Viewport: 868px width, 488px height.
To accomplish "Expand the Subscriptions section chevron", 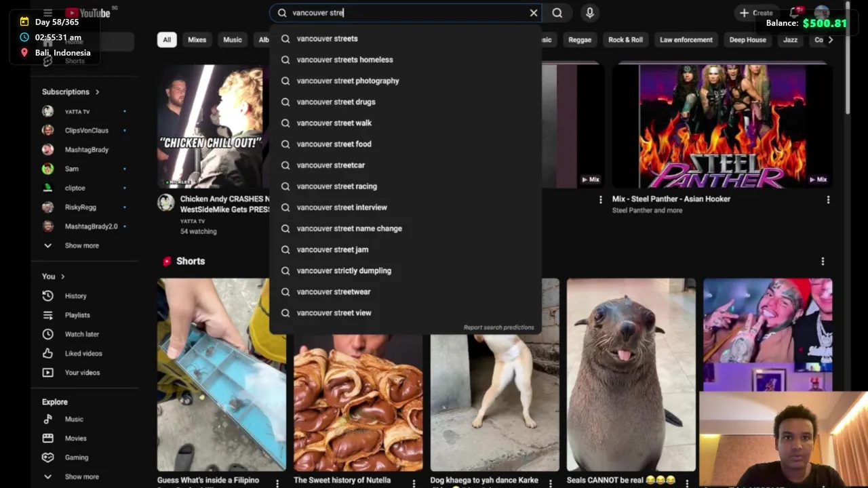I will coord(97,91).
